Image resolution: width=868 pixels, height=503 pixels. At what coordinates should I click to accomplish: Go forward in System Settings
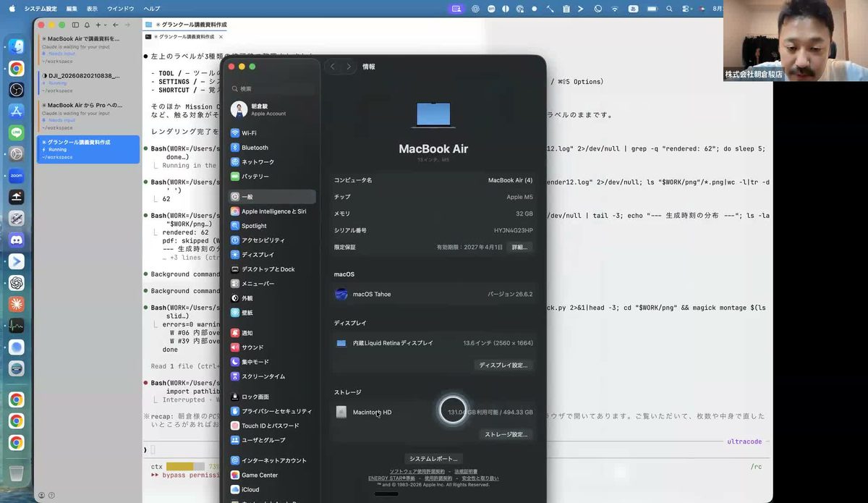[x=349, y=67]
